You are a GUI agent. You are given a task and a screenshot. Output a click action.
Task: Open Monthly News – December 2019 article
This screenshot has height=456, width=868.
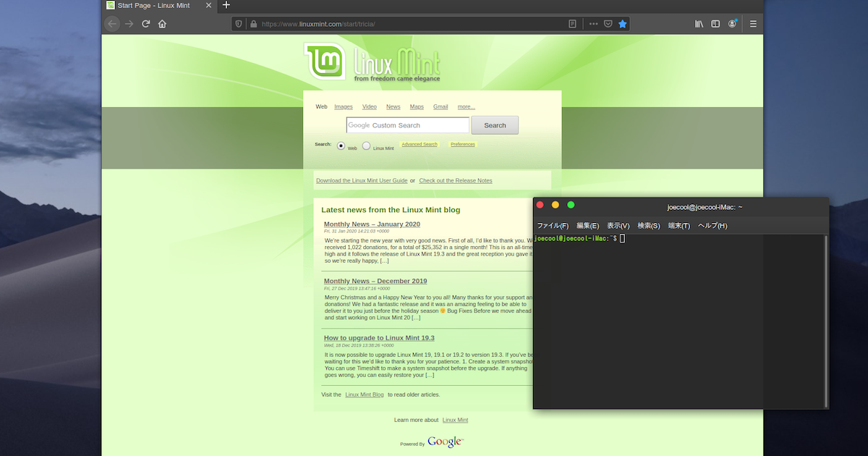coord(375,281)
